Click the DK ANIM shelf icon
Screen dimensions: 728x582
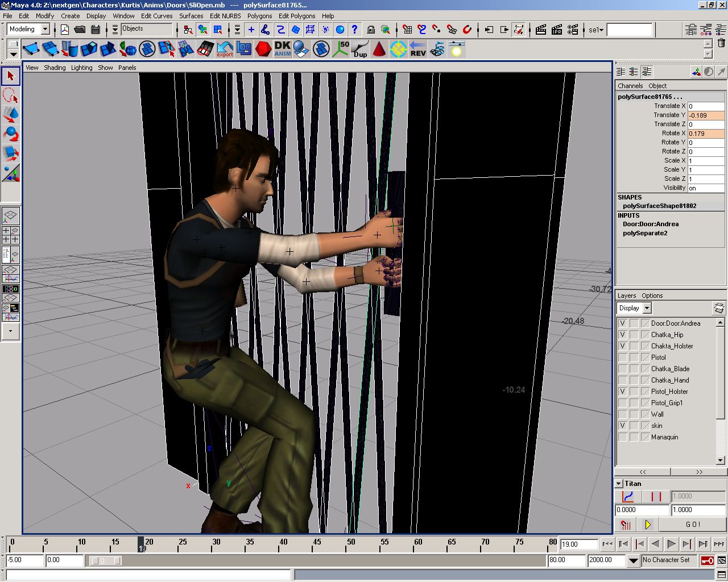(x=282, y=49)
